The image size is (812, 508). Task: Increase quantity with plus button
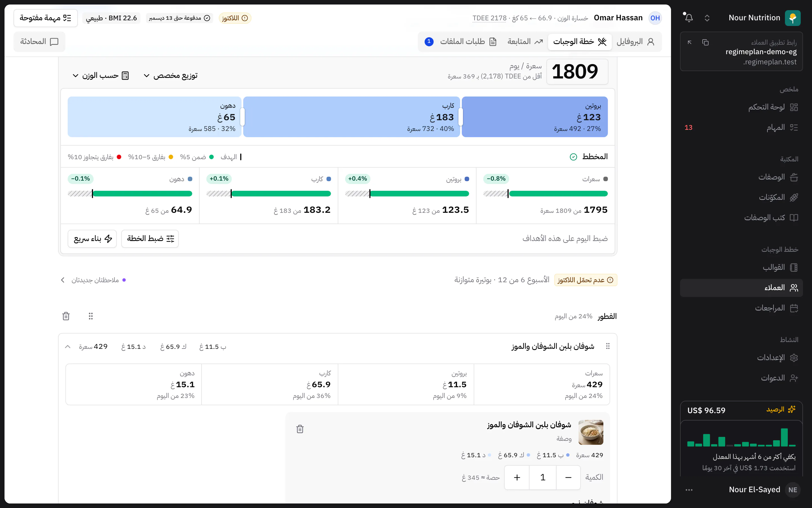pos(517,478)
